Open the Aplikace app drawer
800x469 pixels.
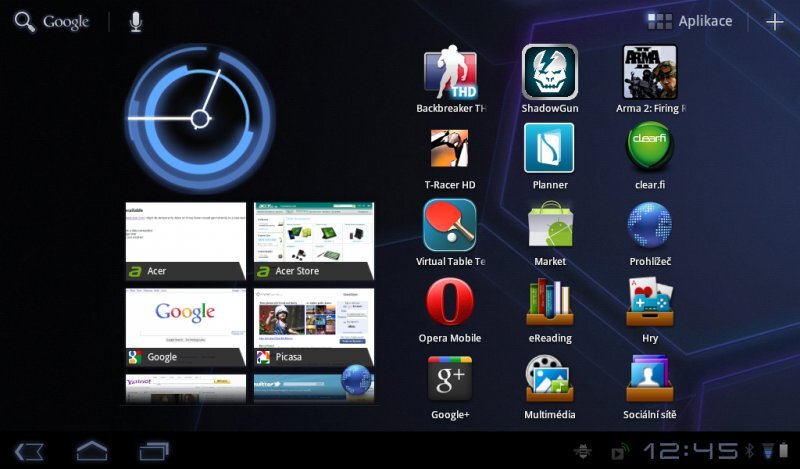coord(690,21)
